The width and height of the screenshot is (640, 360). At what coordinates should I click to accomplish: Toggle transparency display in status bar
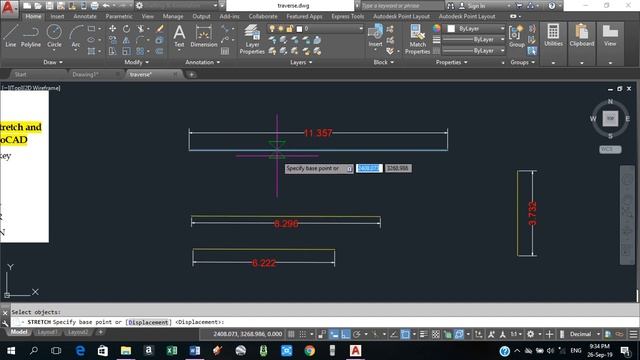(436, 334)
